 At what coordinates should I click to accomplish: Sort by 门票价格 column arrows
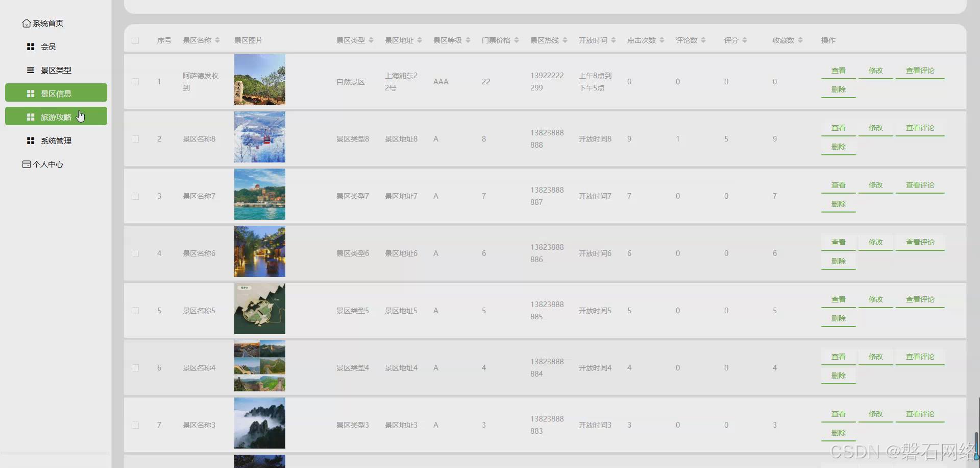click(517, 40)
